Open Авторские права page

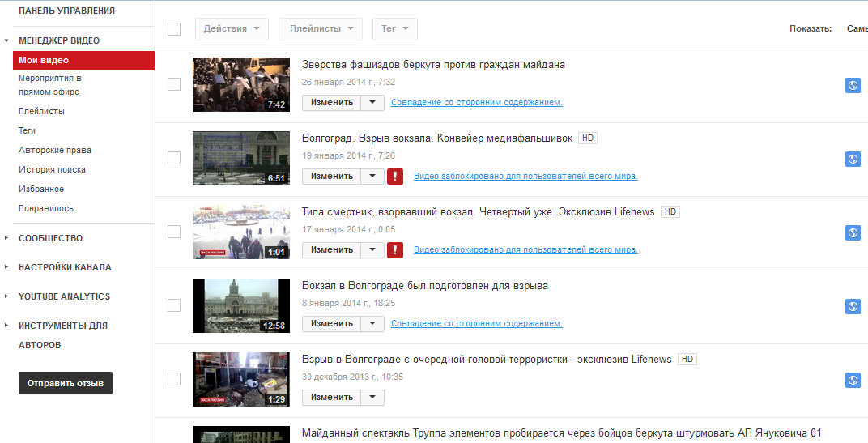[55, 150]
